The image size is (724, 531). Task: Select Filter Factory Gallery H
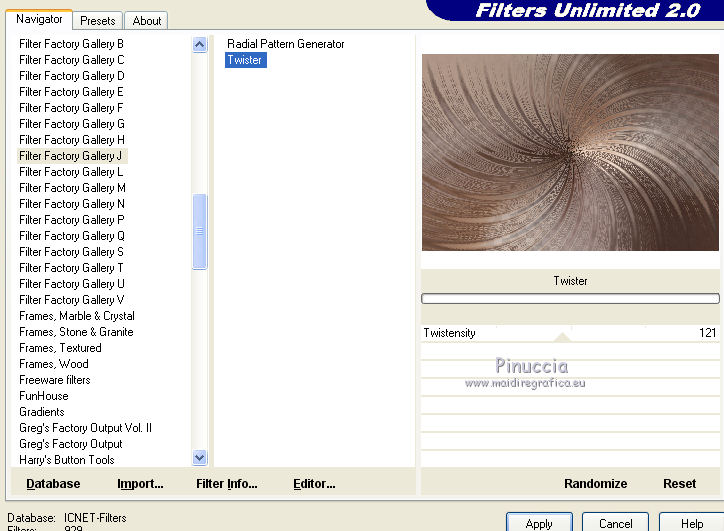tap(72, 140)
